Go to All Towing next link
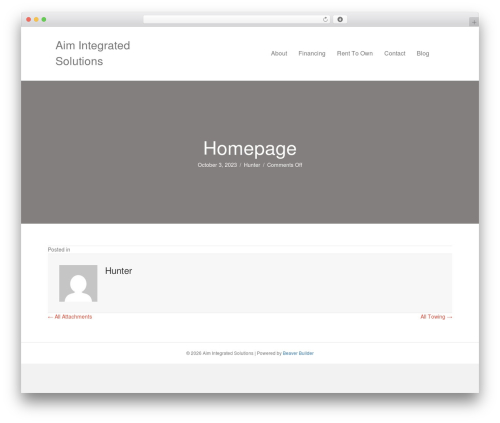Image resolution: width=500 pixels, height=423 pixels. [x=436, y=317]
